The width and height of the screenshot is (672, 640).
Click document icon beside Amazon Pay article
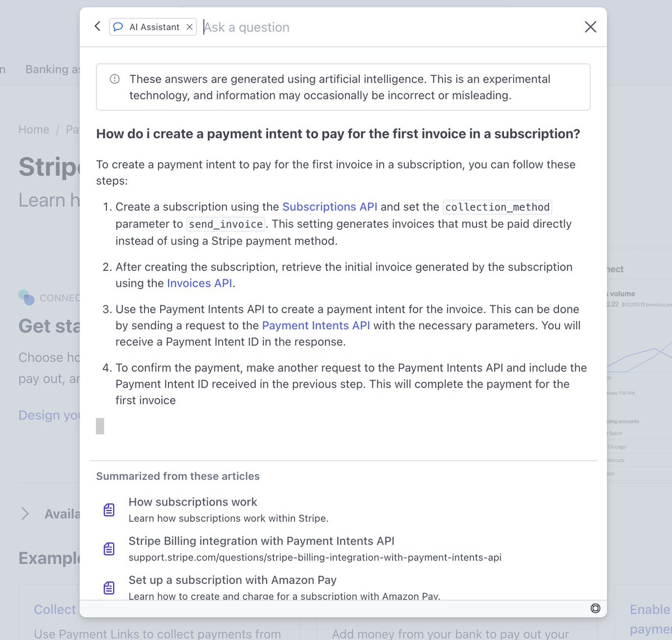(109, 588)
